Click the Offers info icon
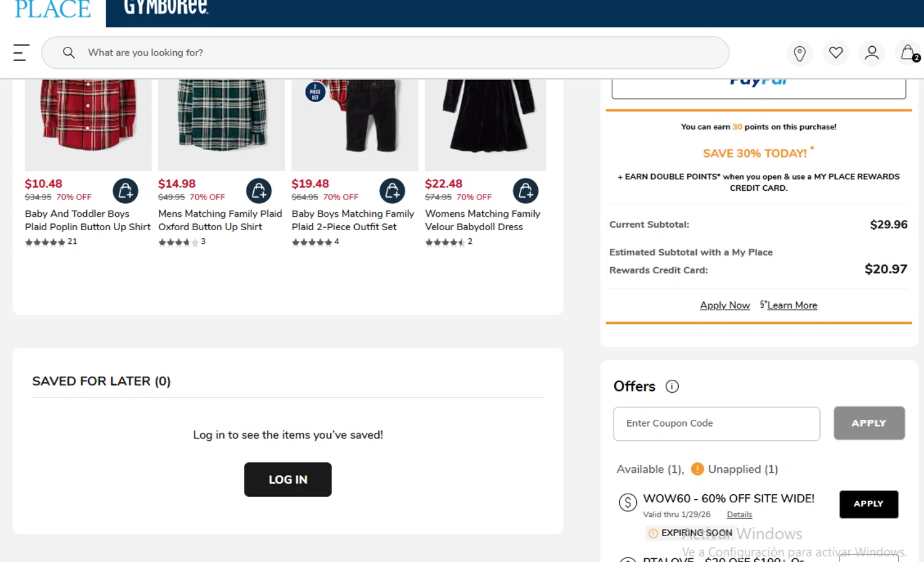 (672, 387)
